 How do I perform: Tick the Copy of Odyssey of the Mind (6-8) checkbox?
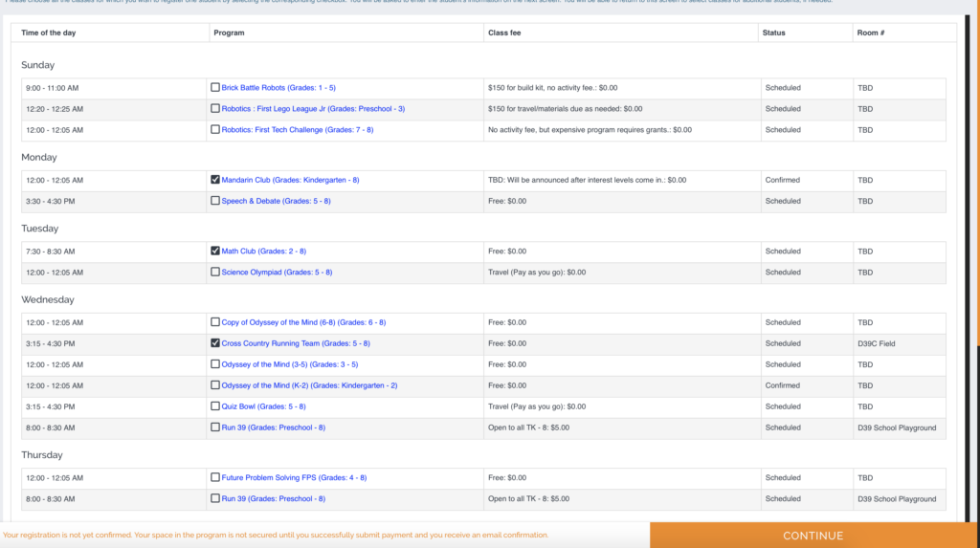pos(215,322)
